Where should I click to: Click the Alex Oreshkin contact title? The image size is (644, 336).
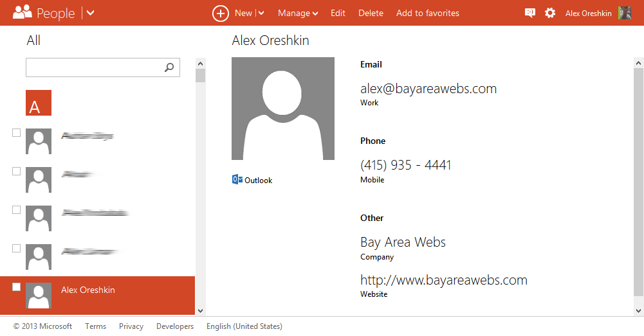click(x=270, y=40)
